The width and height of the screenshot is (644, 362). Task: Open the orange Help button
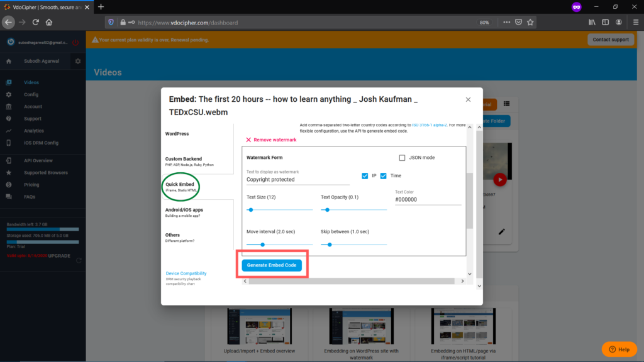tap(619, 349)
